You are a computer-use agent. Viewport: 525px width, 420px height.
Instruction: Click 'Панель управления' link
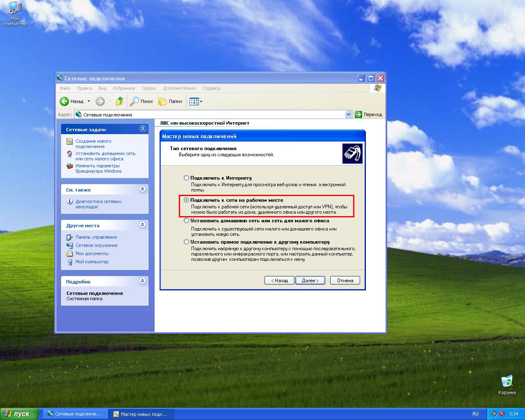[96, 237]
